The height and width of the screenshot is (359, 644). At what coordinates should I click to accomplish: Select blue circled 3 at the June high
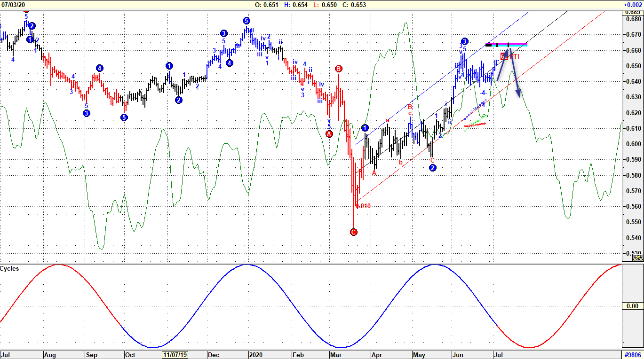(464, 41)
